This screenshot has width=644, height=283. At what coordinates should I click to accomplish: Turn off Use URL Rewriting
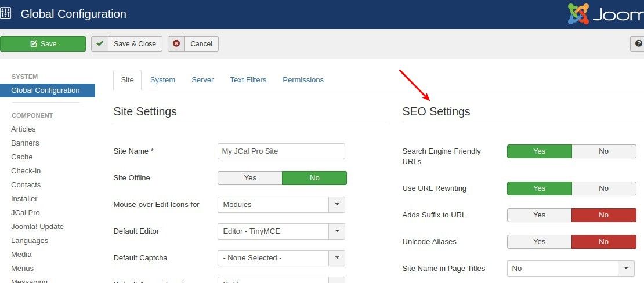click(603, 188)
